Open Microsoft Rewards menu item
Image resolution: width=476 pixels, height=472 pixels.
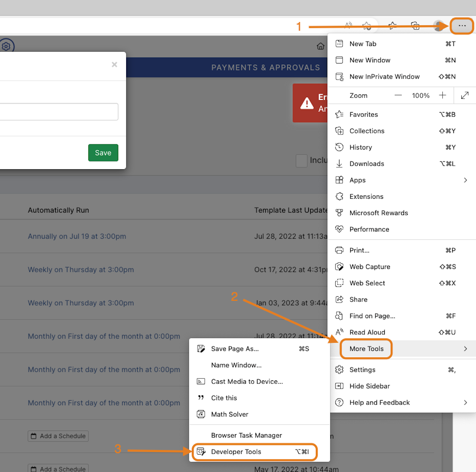tap(402, 213)
